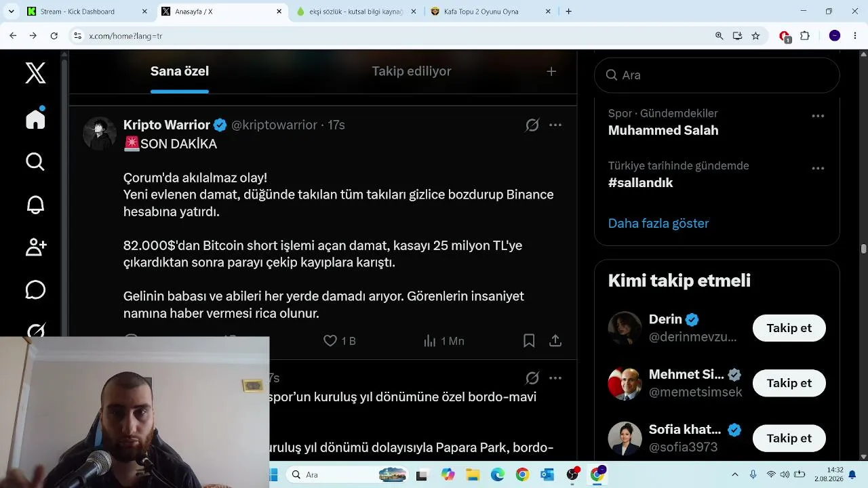Open more options on the bordo-mavi post
The image size is (868, 488).
(x=555, y=378)
